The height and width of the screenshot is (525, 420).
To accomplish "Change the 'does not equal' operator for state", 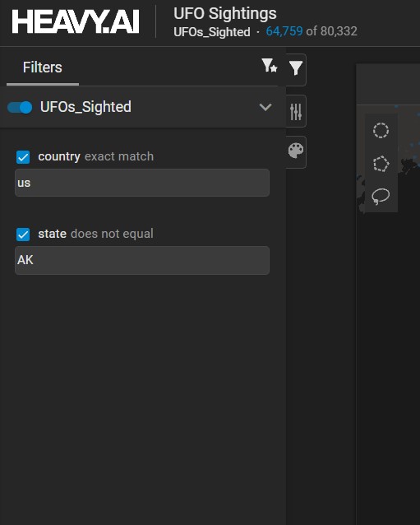I will [x=112, y=234].
